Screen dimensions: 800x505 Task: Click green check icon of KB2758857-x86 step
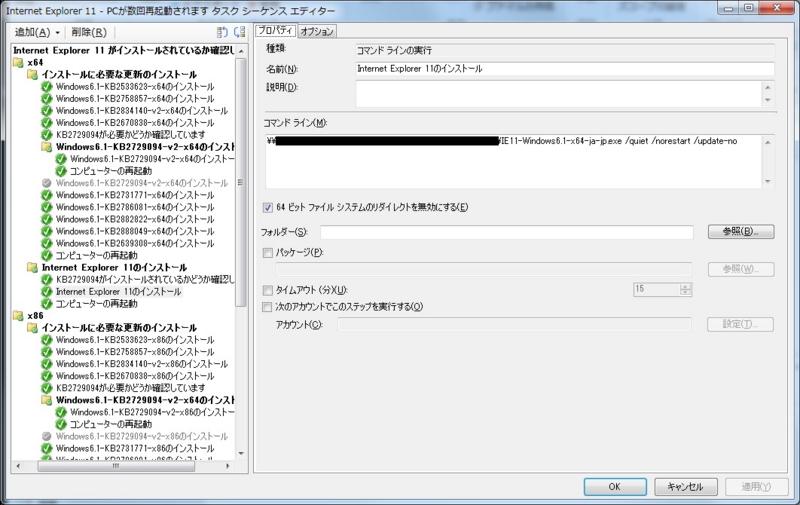point(47,352)
